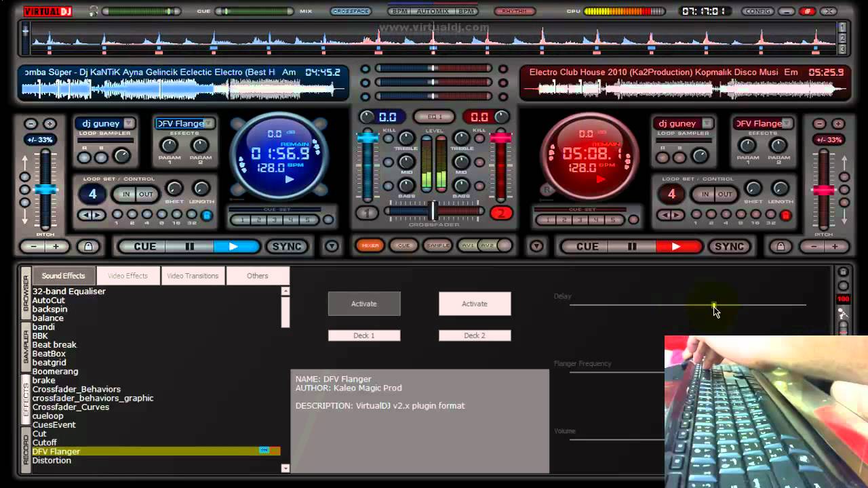Click the left deck Treble knob
Image resolution: width=868 pixels, height=488 pixels.
tap(406, 139)
